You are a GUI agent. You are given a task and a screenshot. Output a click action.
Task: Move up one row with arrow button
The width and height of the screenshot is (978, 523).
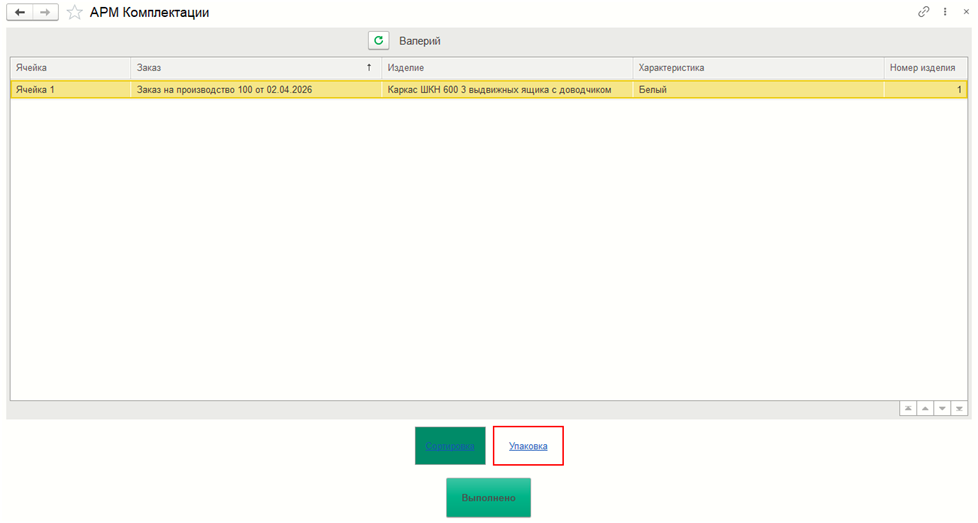coord(925,408)
